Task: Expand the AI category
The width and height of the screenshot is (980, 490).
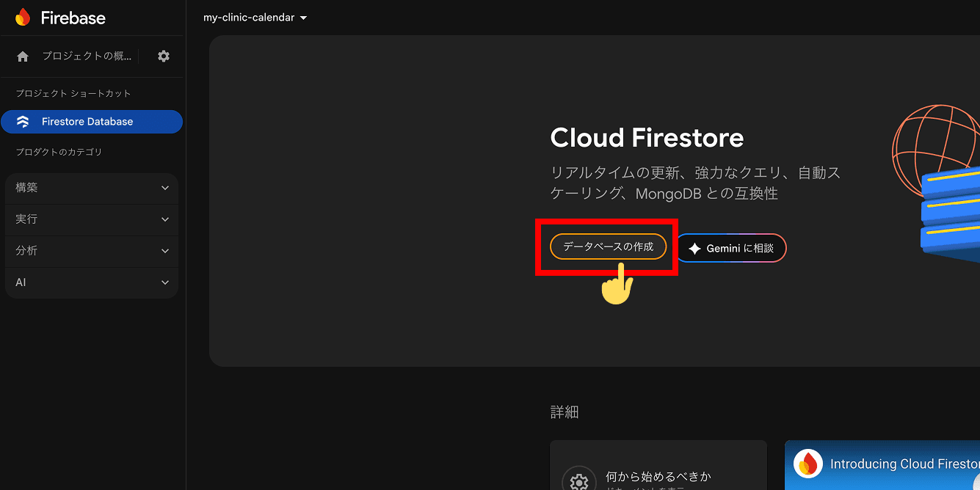Action: click(92, 282)
